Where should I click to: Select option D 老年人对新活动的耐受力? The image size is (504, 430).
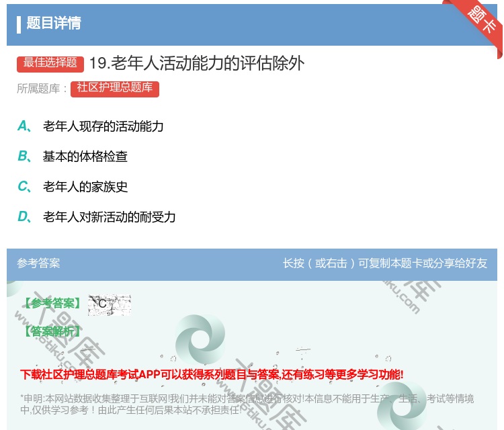96,217
